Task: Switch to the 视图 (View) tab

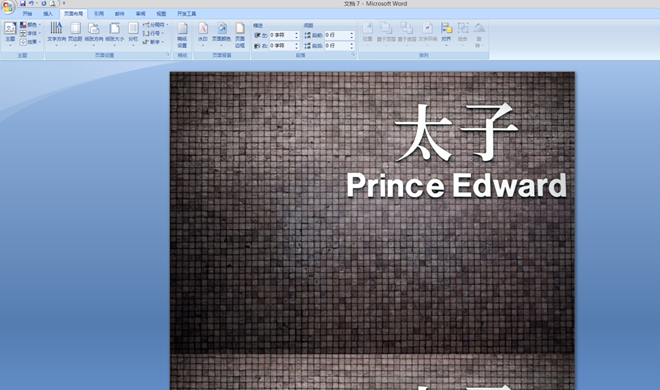Action: tap(161, 14)
